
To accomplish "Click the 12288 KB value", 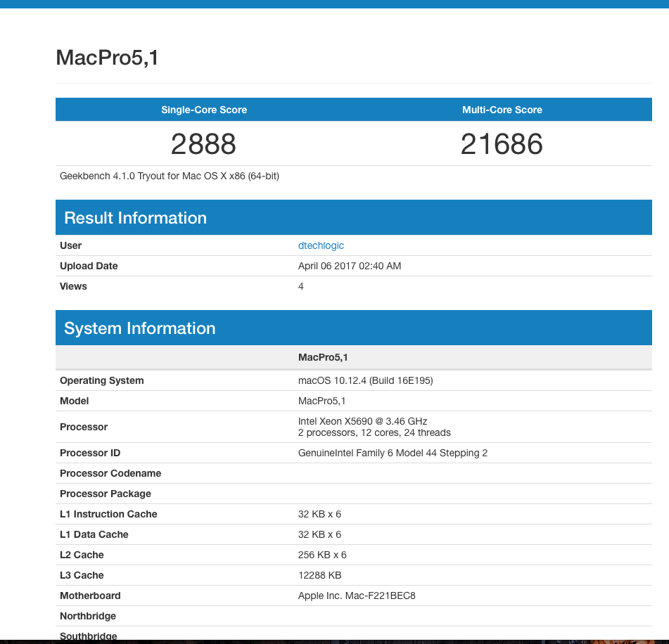I will (319, 575).
